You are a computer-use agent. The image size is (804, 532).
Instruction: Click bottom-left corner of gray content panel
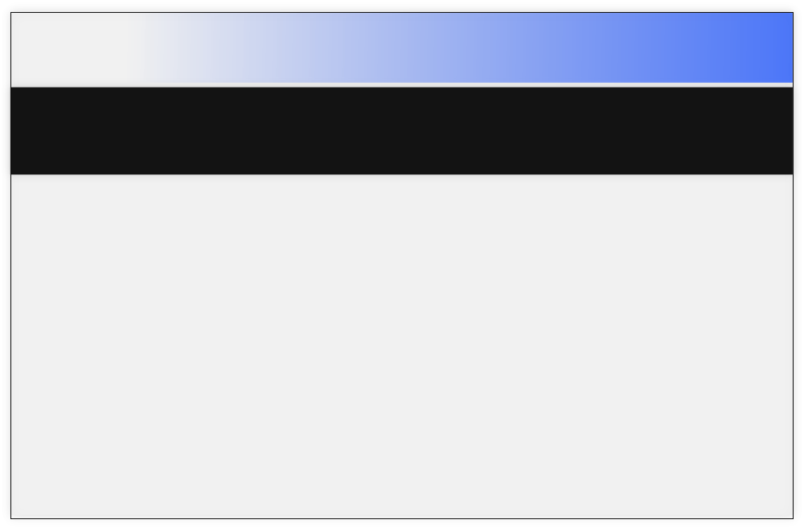(x=14, y=514)
